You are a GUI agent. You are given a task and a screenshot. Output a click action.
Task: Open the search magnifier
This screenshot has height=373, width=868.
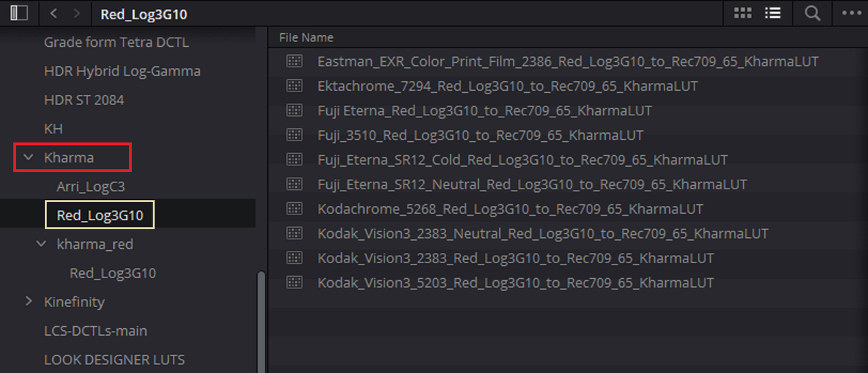812,13
